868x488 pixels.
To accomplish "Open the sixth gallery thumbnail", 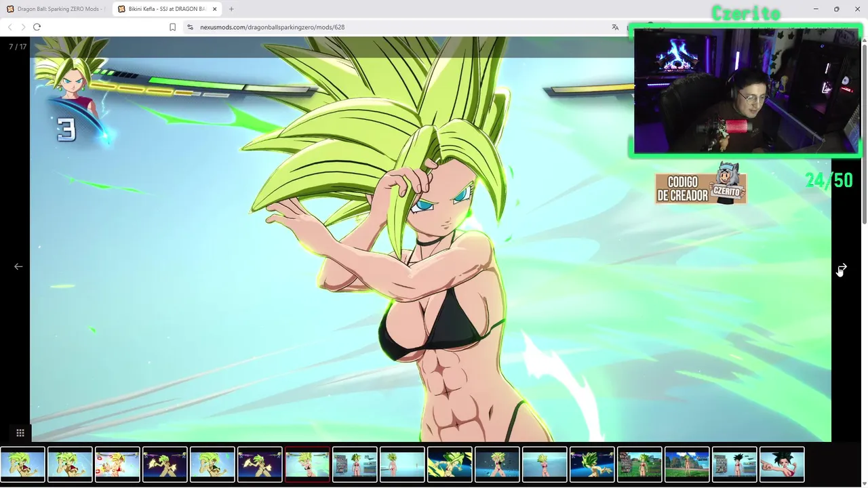I will (x=260, y=464).
